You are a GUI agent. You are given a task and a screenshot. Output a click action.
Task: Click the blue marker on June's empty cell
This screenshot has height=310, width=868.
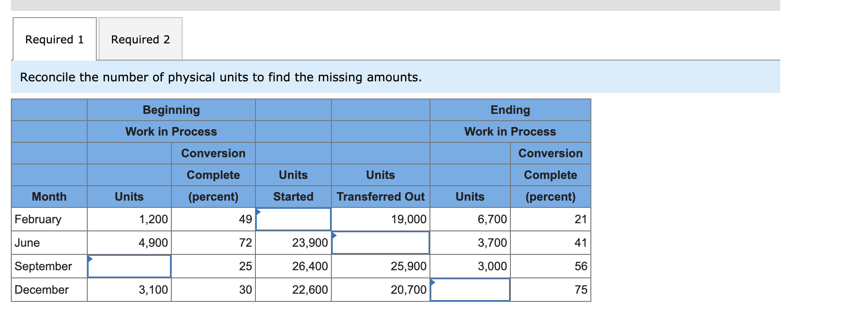pos(334,235)
